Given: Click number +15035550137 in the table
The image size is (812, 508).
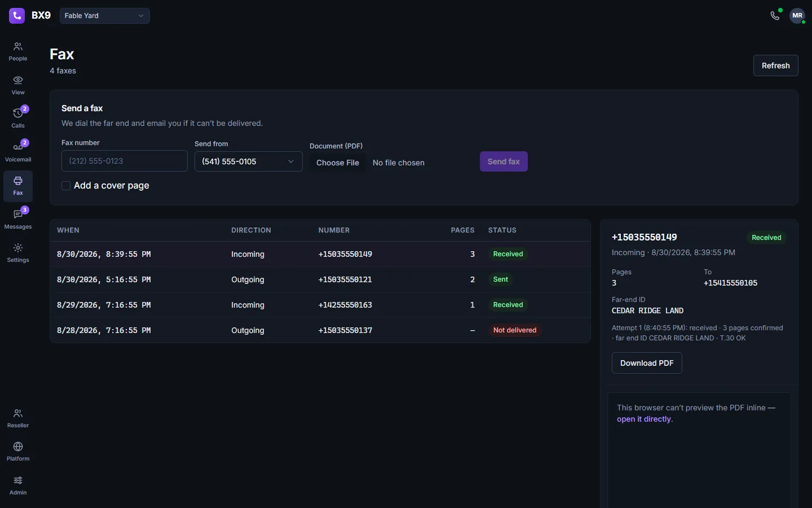Looking at the screenshot, I should (345, 330).
